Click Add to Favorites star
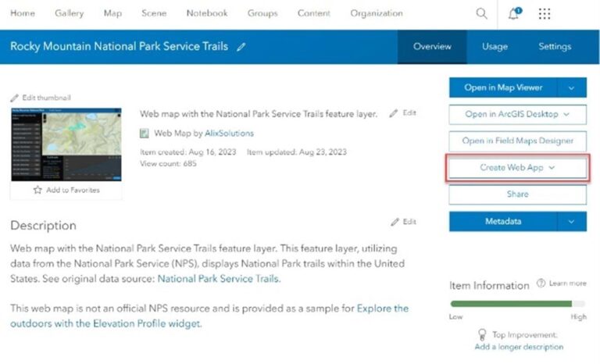The height and width of the screenshot is (364, 600). tap(37, 190)
